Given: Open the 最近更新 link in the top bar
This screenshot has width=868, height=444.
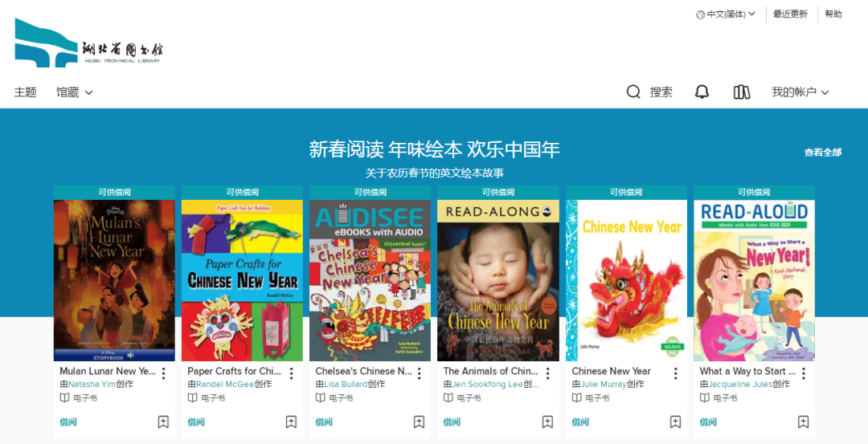Looking at the screenshot, I should (x=791, y=14).
